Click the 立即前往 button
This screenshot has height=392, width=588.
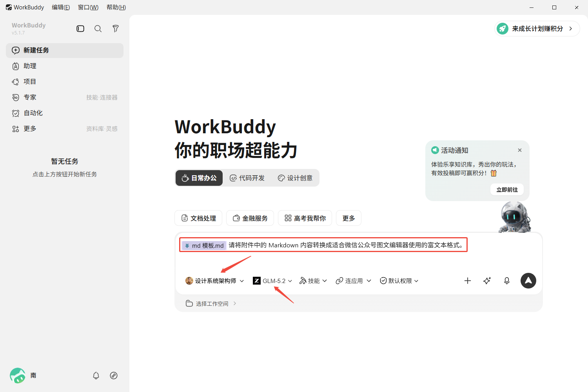coord(507,190)
